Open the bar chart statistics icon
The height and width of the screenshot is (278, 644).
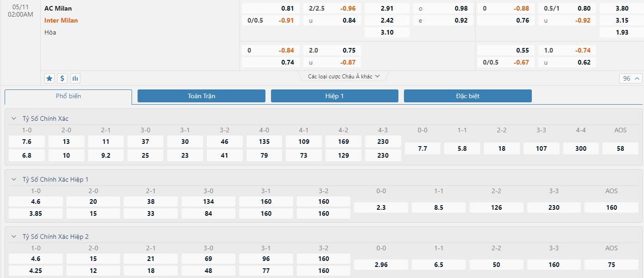(x=75, y=78)
